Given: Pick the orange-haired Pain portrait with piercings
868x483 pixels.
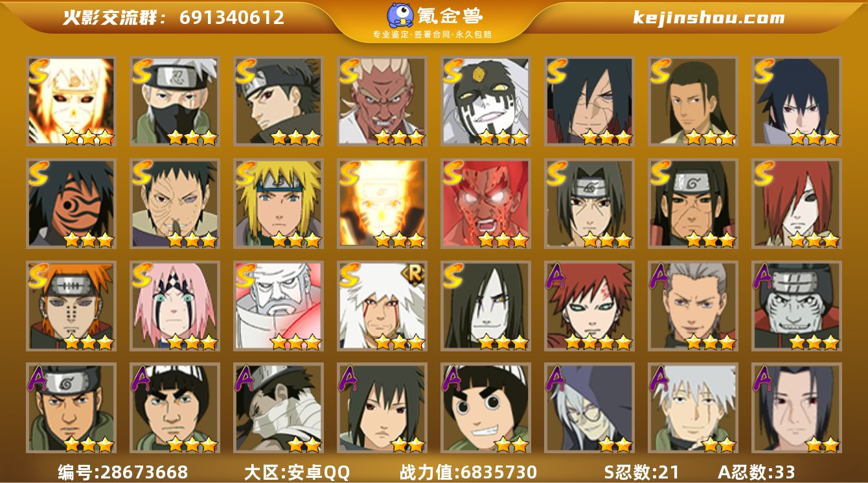Looking at the screenshot, I should (71, 305).
